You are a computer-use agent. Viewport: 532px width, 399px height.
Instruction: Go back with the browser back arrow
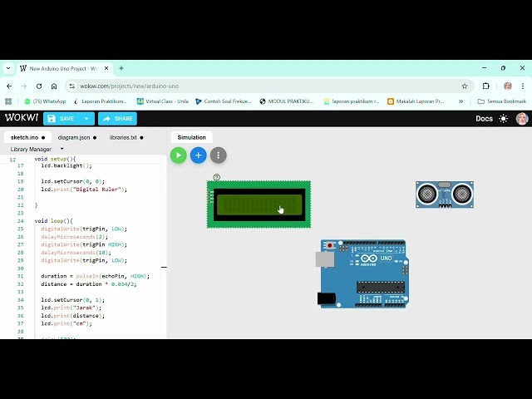[9, 86]
